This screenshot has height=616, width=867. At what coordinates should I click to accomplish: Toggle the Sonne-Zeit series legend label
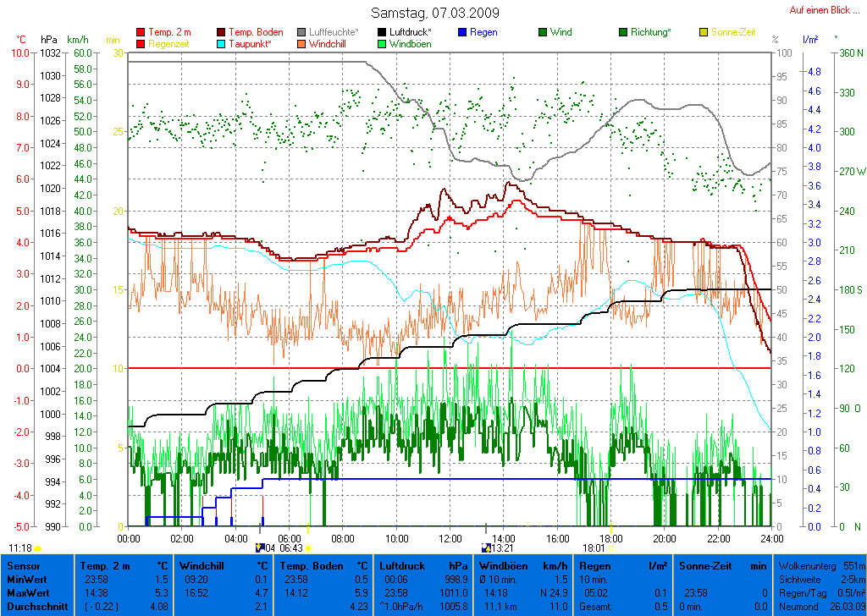pos(733,32)
